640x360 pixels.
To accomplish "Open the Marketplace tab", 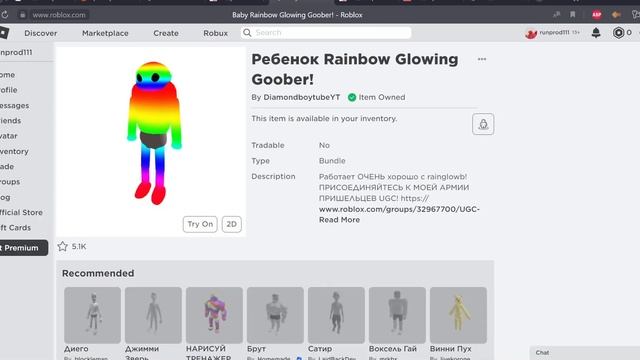I will (105, 33).
